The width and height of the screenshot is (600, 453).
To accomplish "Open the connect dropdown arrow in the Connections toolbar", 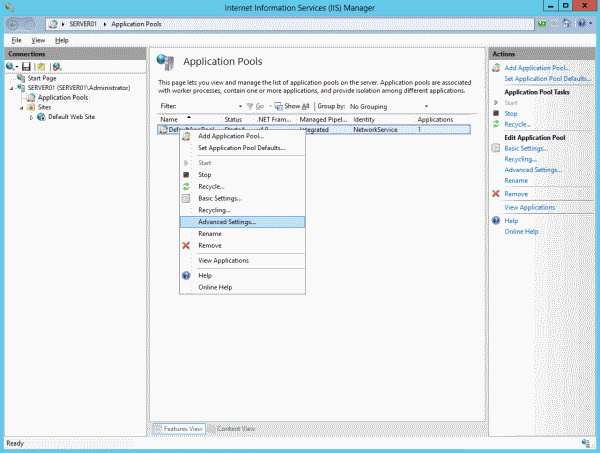I will click(17, 67).
